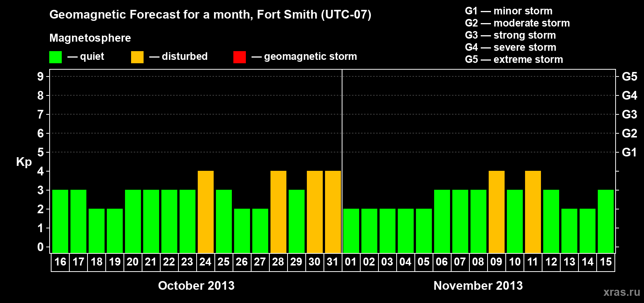Click date label 12 on the axis
This screenshot has height=303, width=644.
click(x=551, y=262)
